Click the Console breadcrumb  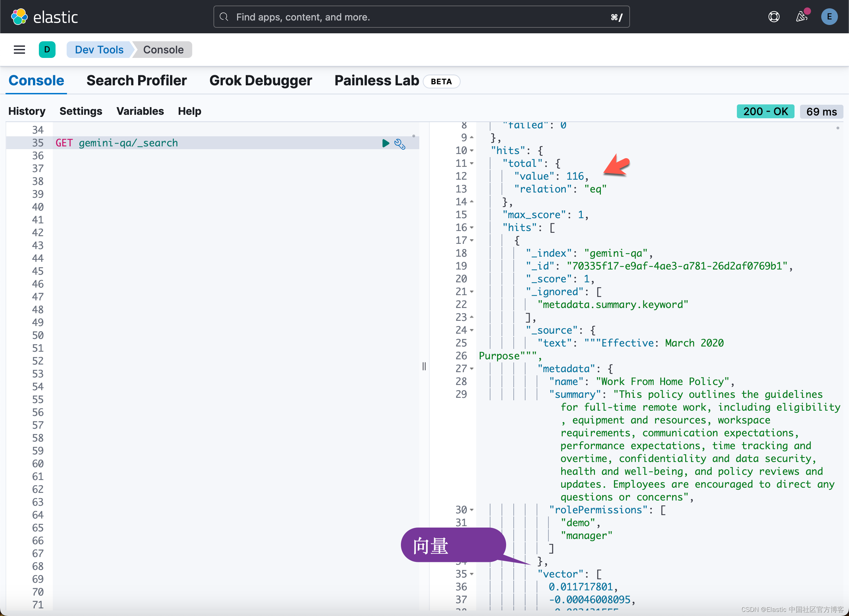163,49
